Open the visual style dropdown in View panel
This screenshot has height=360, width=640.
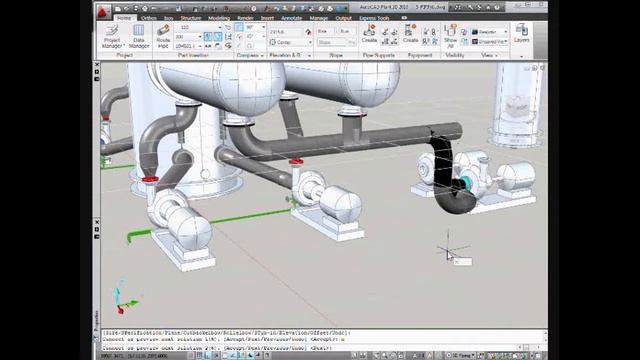pos(490,32)
